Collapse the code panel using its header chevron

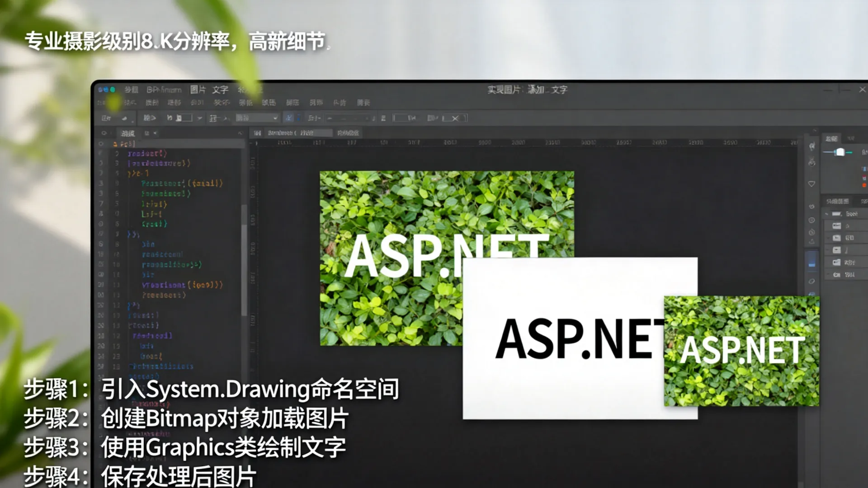coord(240,133)
